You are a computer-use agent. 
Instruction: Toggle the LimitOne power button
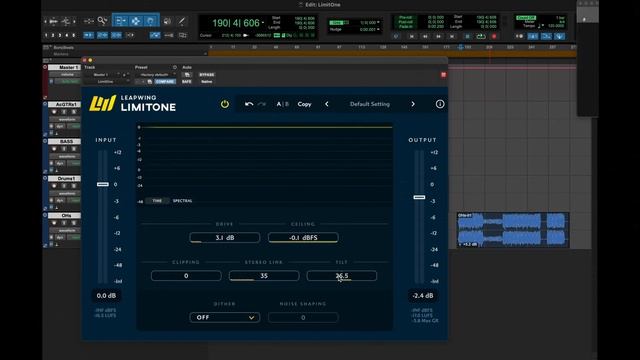(x=224, y=104)
